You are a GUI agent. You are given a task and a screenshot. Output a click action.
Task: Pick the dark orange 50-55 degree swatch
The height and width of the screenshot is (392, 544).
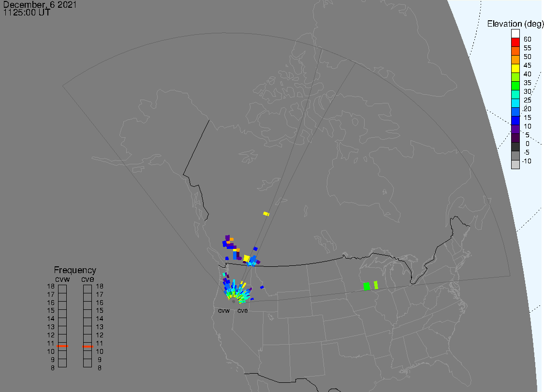pyautogui.click(x=515, y=51)
